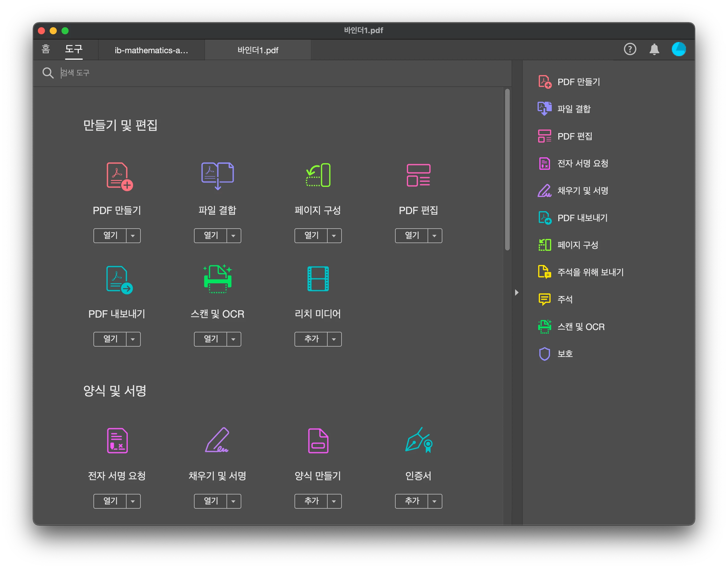Click the 페이지 구성 green icon in the grid

click(318, 175)
